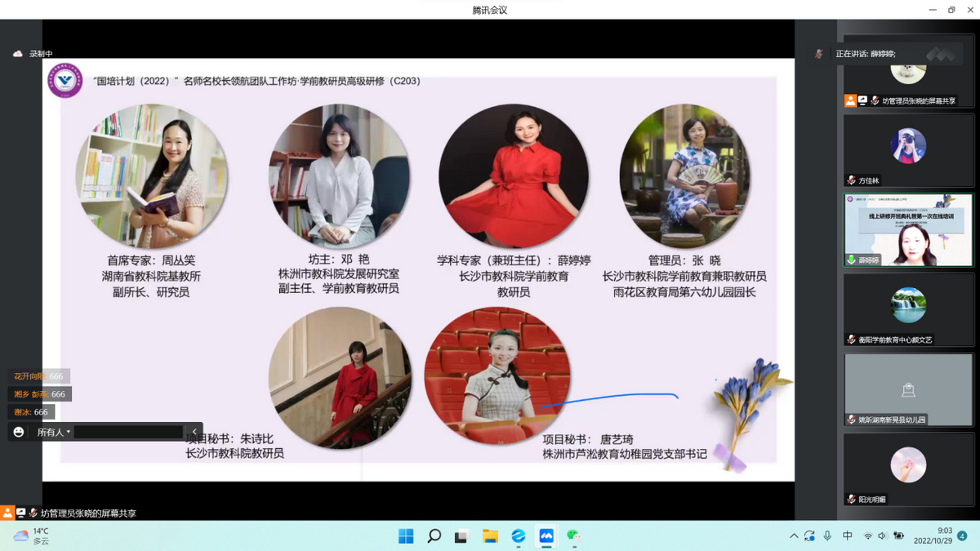Open the weather widget showing 14°C

tap(31, 535)
